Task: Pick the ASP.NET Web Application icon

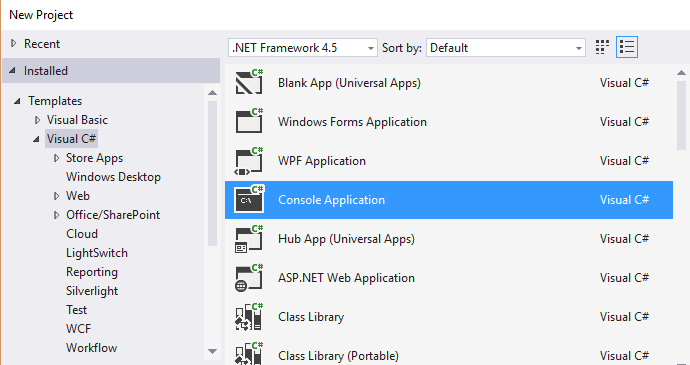Action: (x=249, y=277)
